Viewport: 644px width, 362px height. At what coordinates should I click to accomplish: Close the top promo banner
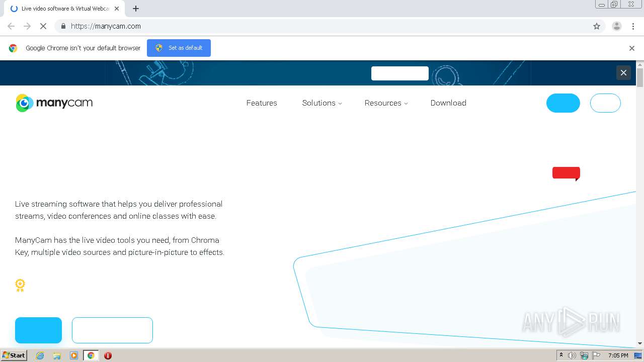623,72
